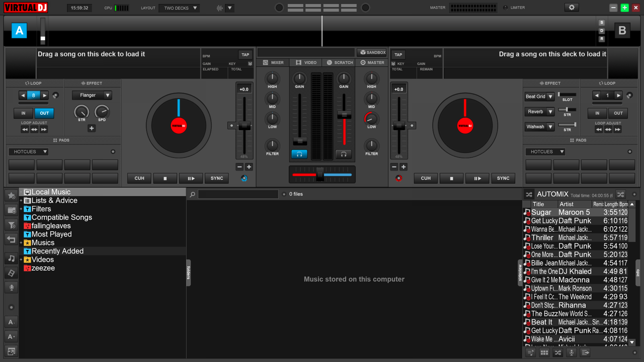Click deck A stop button

coord(165,178)
